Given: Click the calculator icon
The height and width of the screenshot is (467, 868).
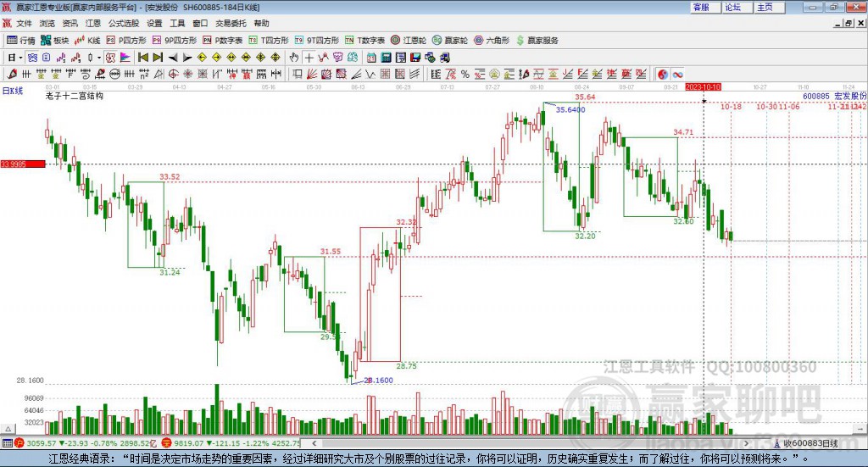Looking at the screenshot, I should tap(387, 58).
